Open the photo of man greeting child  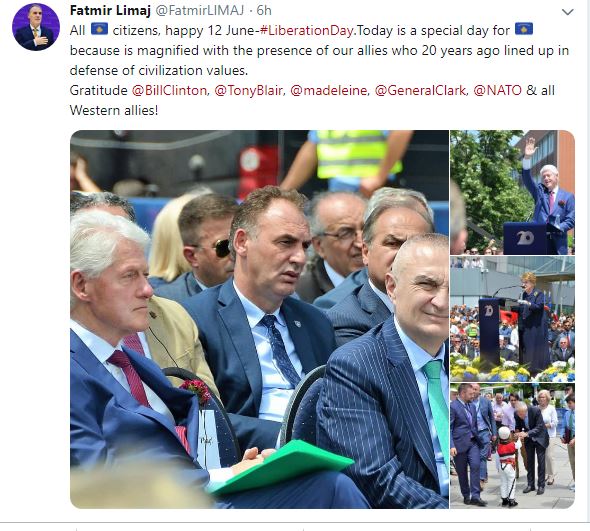click(x=512, y=446)
